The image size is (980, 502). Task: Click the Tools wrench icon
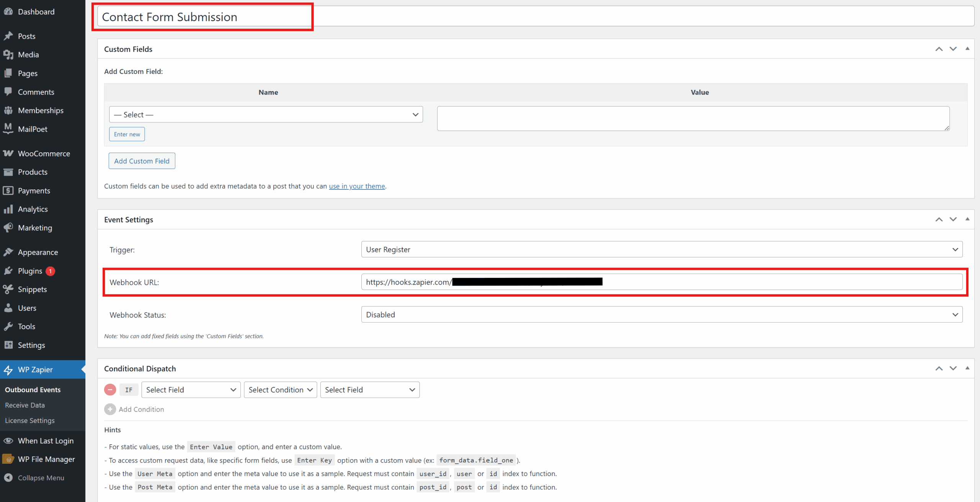click(x=8, y=326)
